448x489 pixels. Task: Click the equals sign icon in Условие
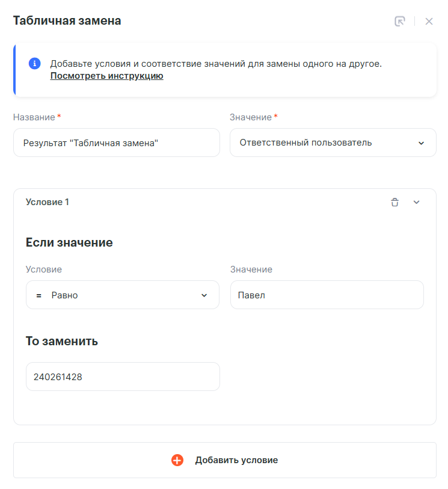39,295
